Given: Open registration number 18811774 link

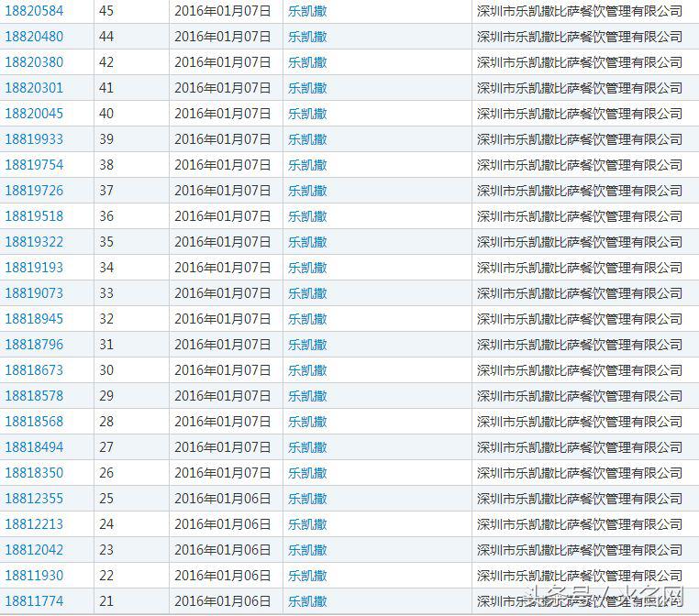Looking at the screenshot, I should coord(34,601).
